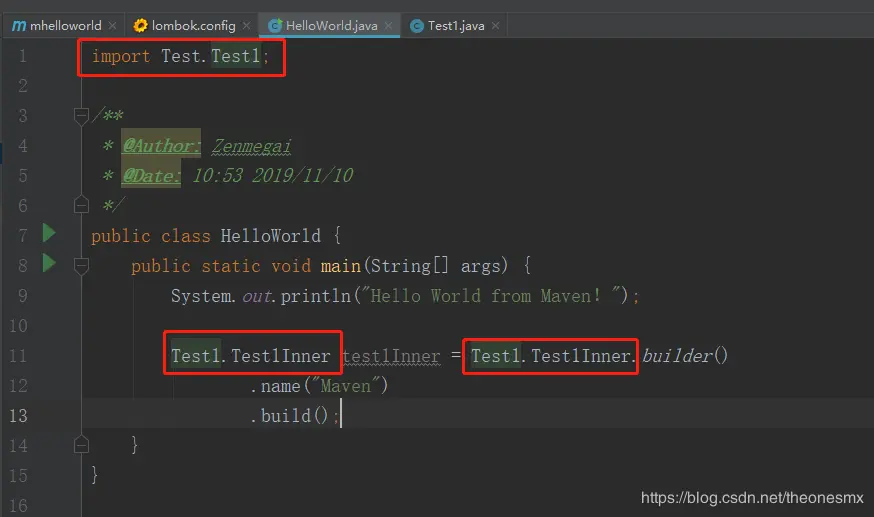Open the lombok.config tab
Image resolution: width=874 pixels, height=517 pixels.
(x=191, y=26)
